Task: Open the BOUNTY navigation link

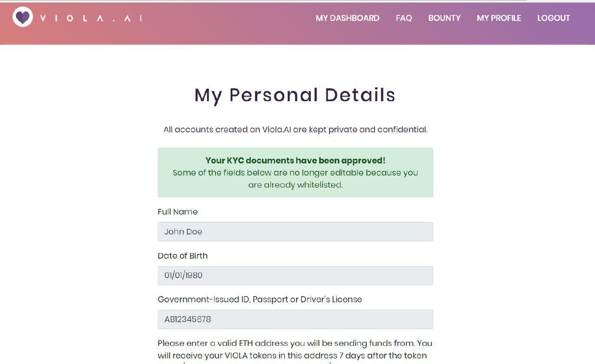Action: [444, 18]
